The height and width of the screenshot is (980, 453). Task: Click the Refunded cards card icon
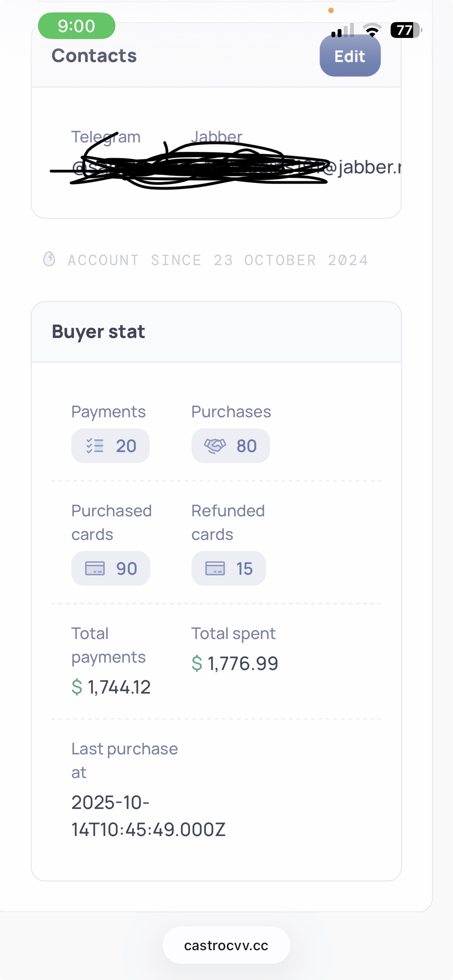215,569
